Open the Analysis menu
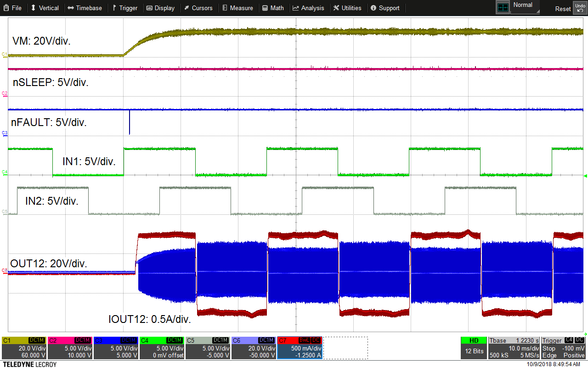The width and height of the screenshot is (588, 368). 309,8
